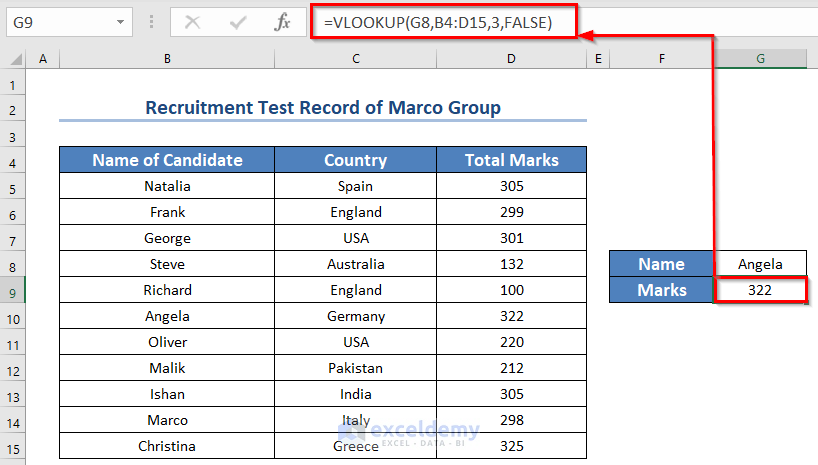This screenshot has height=465, width=818.
Task: Click the three-dot Name Box resize handle
Action: coord(151,21)
